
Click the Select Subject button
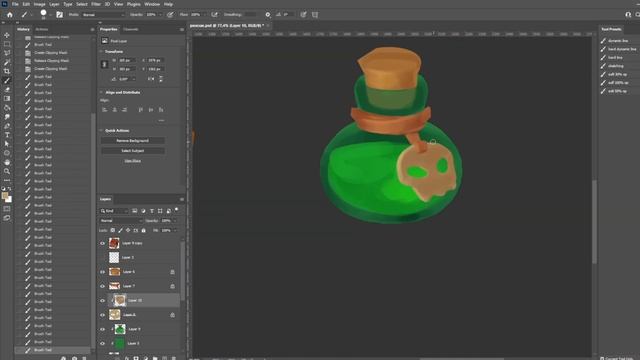[133, 151]
